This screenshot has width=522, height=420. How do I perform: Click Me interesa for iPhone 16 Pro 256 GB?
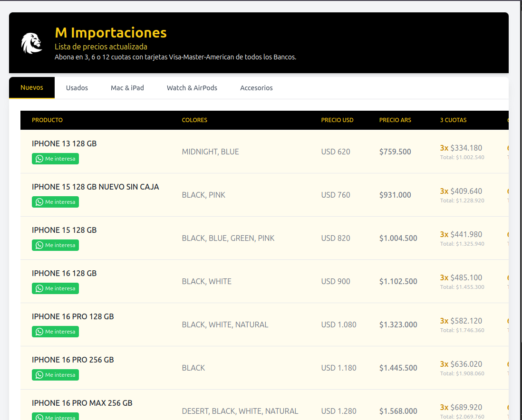tap(55, 375)
